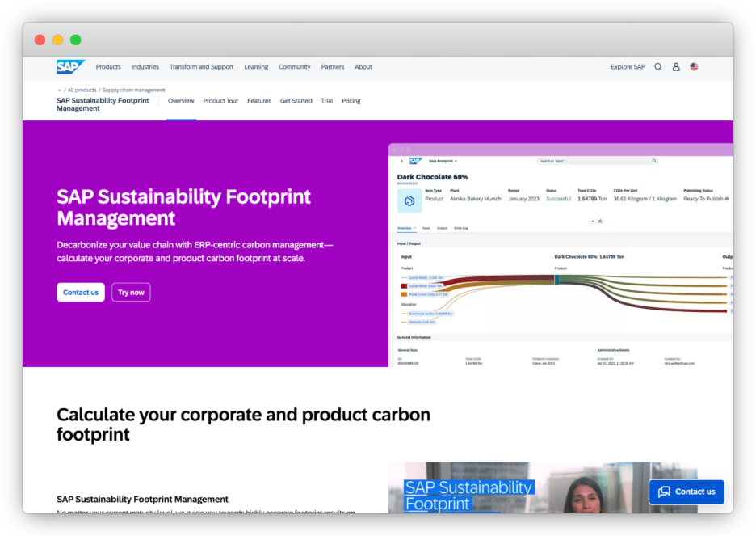This screenshot has width=756, height=536.
Task: Click the chat icon in floating Contact us button
Action: click(665, 492)
